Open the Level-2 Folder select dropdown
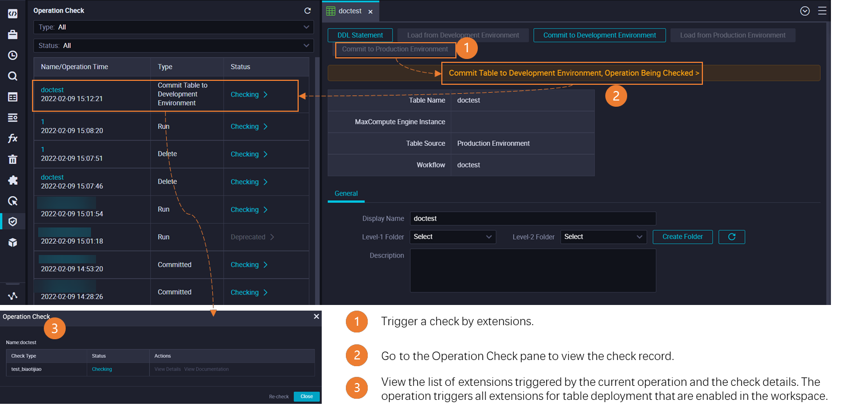The width and height of the screenshot is (868, 410). [604, 237]
